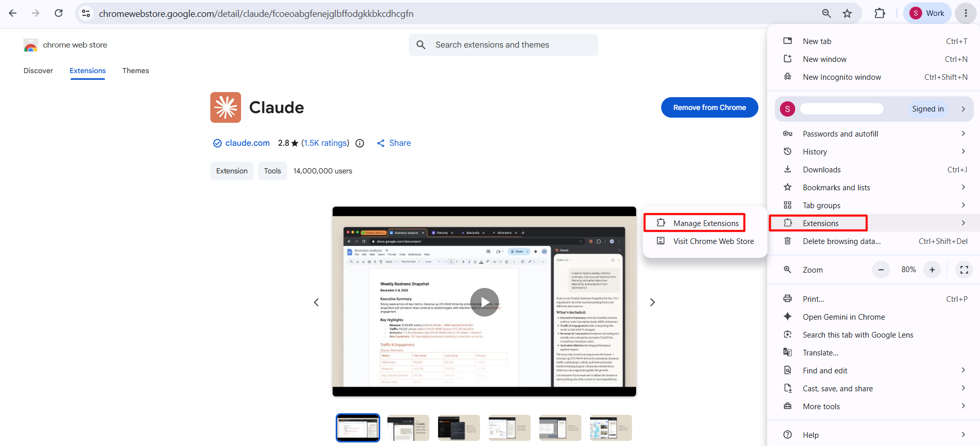This screenshot has height=446, width=980.
Task: Show the next preview slide
Action: pyautogui.click(x=652, y=302)
